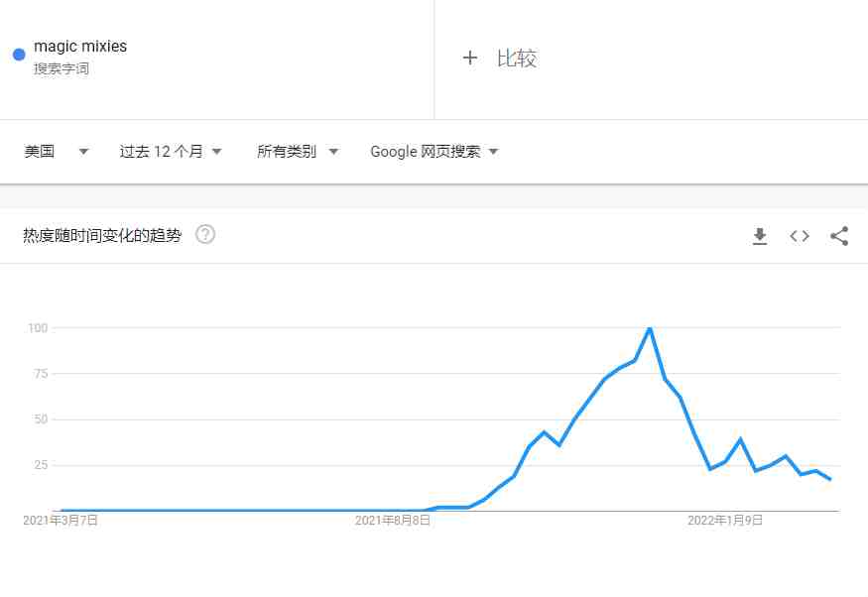Click the blue dot beside magic mixies
Screen dimensions: 868x597
(19, 55)
